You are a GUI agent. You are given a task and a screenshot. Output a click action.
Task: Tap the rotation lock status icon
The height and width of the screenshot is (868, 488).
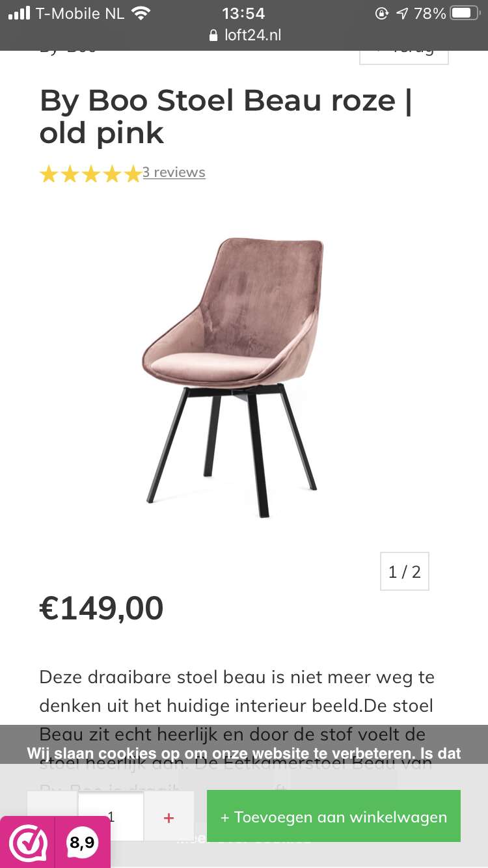click(382, 13)
